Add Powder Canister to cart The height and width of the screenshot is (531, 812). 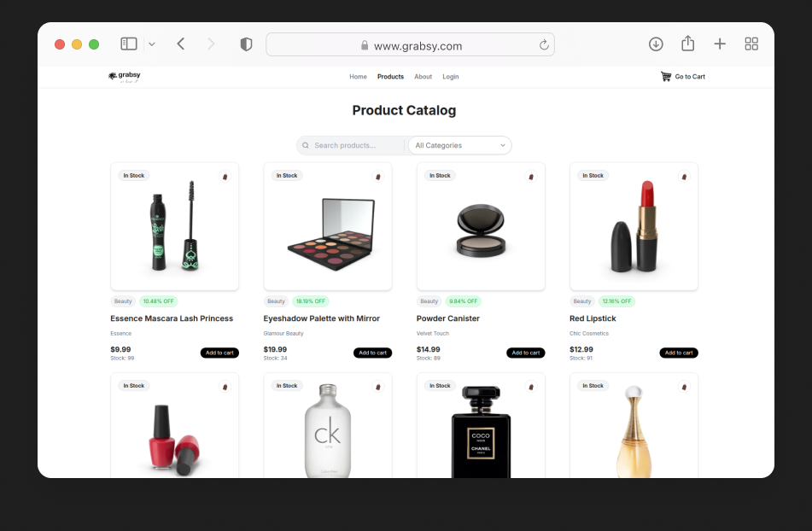point(525,353)
